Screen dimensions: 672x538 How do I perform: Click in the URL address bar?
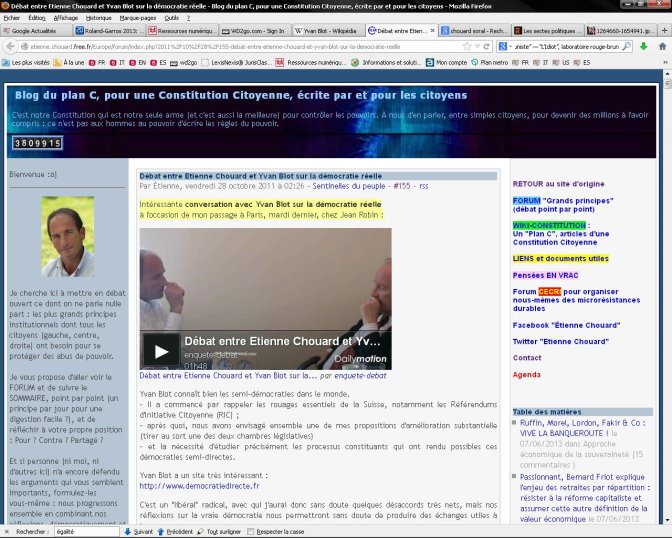pyautogui.click(x=244, y=46)
